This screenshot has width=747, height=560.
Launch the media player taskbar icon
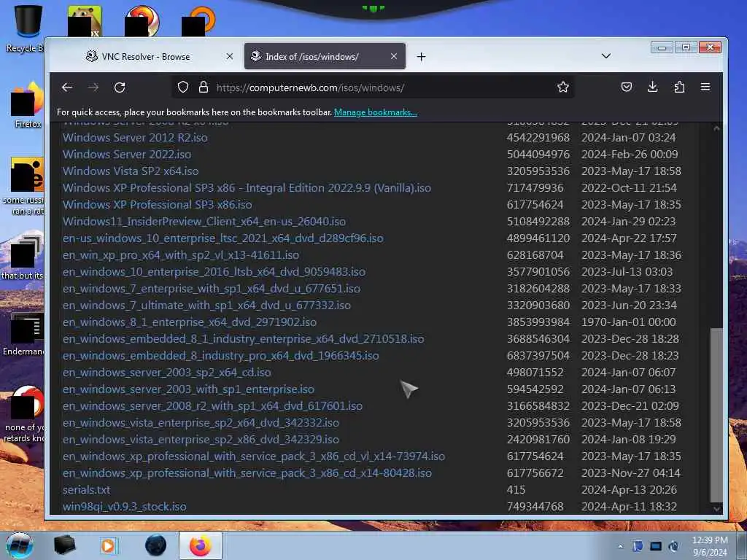click(108, 545)
